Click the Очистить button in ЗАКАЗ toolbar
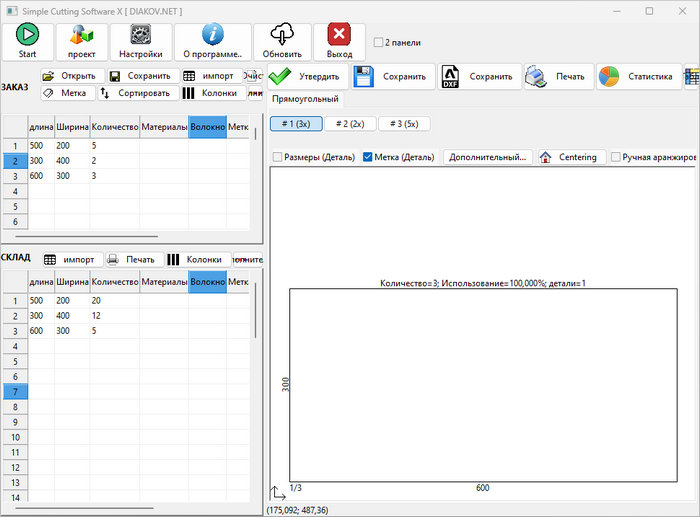 click(253, 76)
